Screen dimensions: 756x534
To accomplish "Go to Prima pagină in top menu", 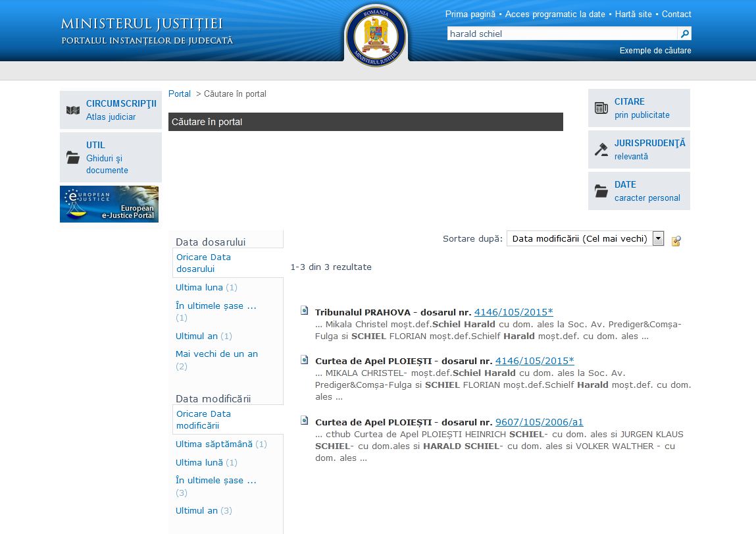I will (x=470, y=14).
